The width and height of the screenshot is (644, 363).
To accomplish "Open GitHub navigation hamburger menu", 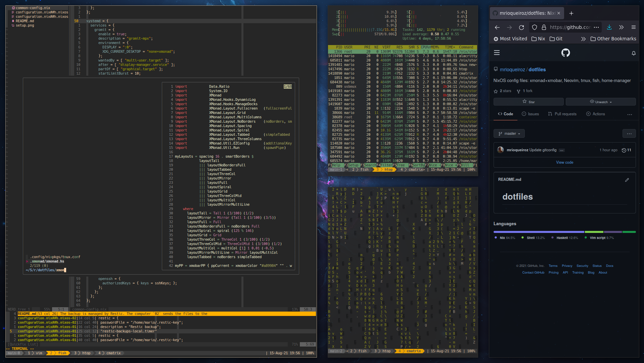I will (497, 53).
